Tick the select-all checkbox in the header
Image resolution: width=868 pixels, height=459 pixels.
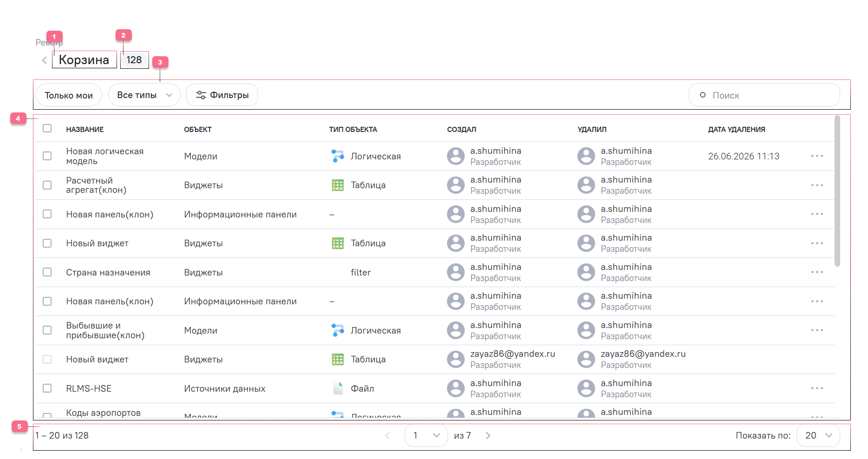pyautogui.click(x=47, y=128)
